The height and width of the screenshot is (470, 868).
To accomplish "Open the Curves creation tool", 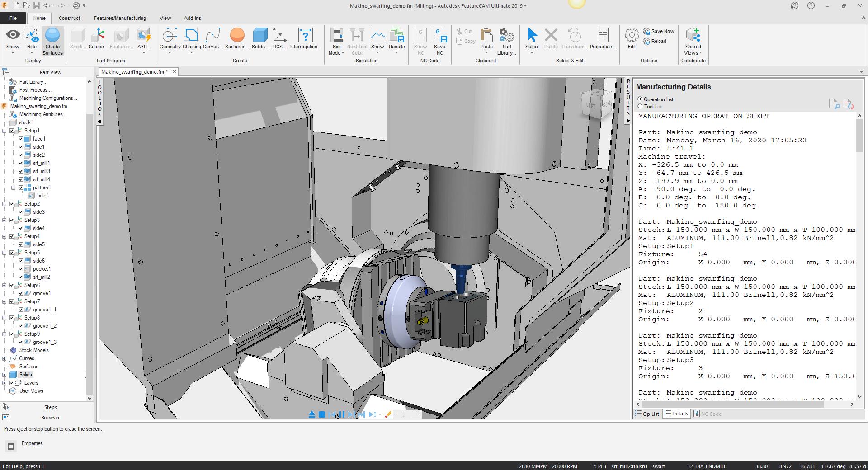I will (x=212, y=39).
